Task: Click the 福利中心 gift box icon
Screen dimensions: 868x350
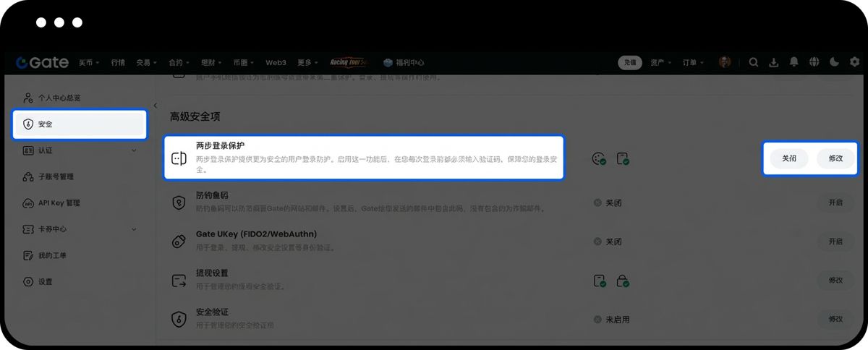Action: pyautogui.click(x=388, y=62)
